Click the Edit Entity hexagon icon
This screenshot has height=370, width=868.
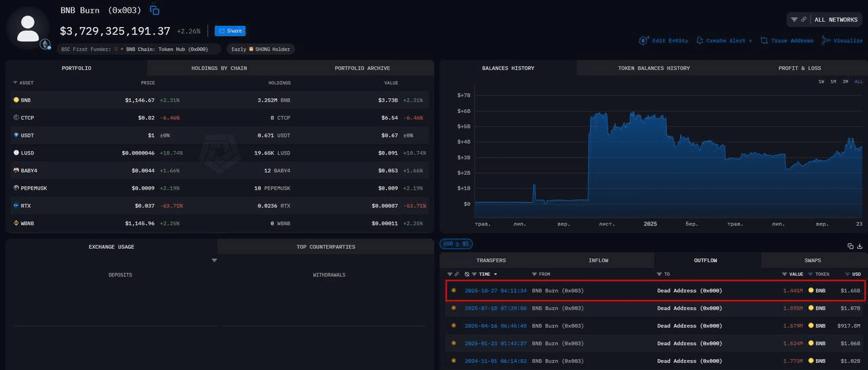coord(644,41)
